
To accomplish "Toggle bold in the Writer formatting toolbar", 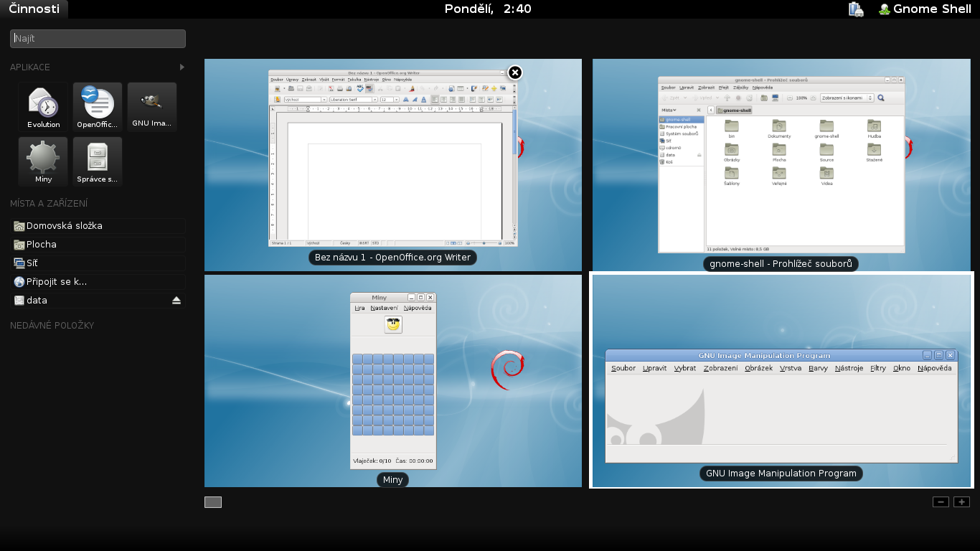I will point(406,99).
